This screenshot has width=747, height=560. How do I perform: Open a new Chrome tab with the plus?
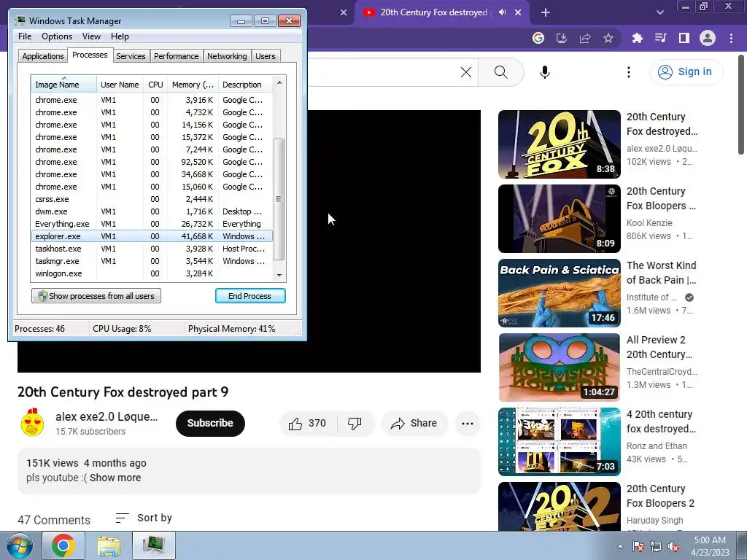pyautogui.click(x=546, y=13)
